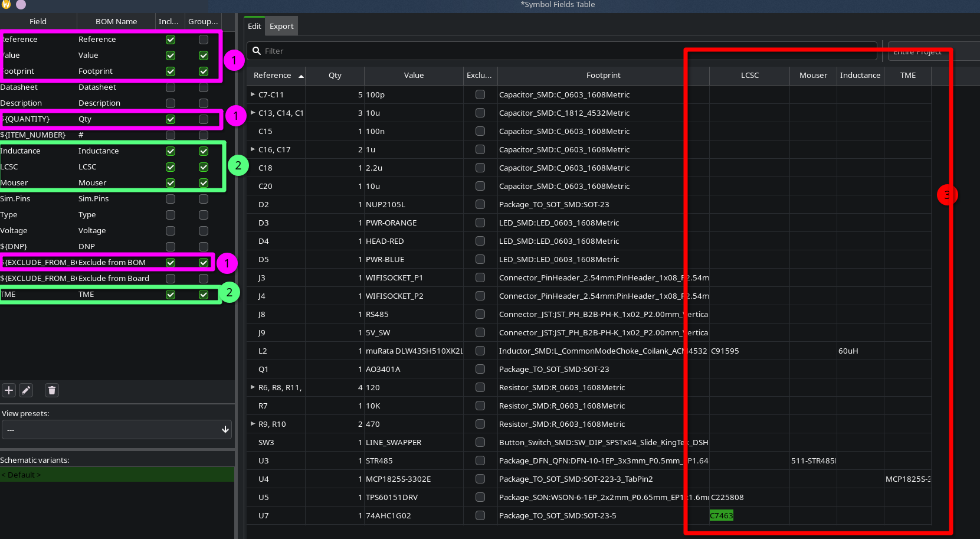Click the Mouser column header
The image size is (980, 539).
click(x=813, y=76)
